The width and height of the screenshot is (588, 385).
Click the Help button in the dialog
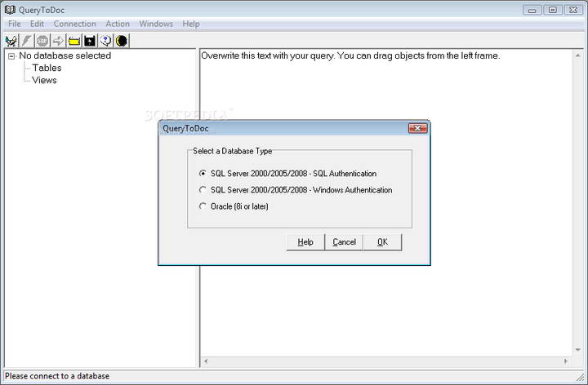(x=305, y=242)
